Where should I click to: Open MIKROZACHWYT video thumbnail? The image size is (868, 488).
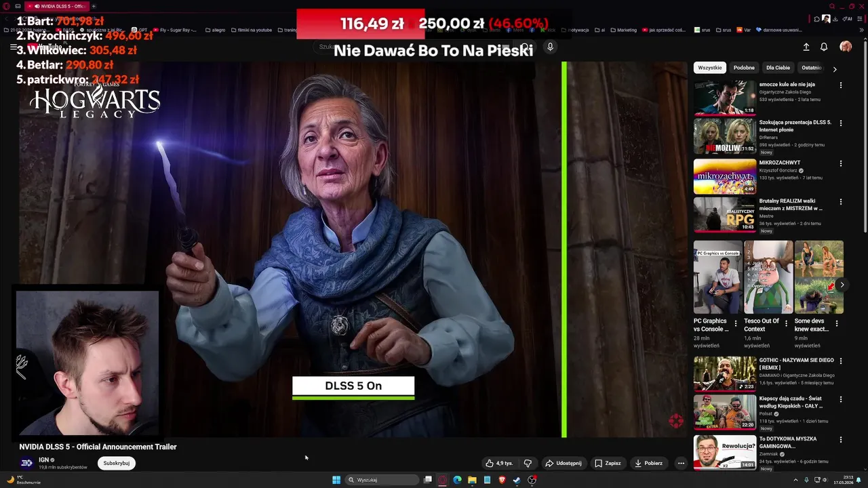click(724, 176)
